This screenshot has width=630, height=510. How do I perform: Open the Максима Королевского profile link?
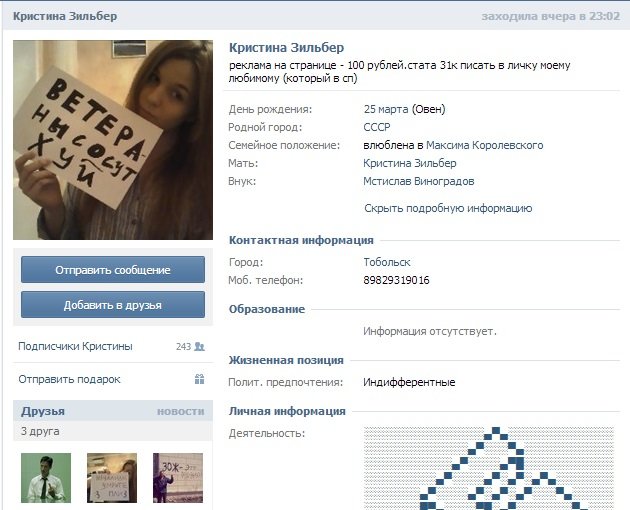(485, 145)
